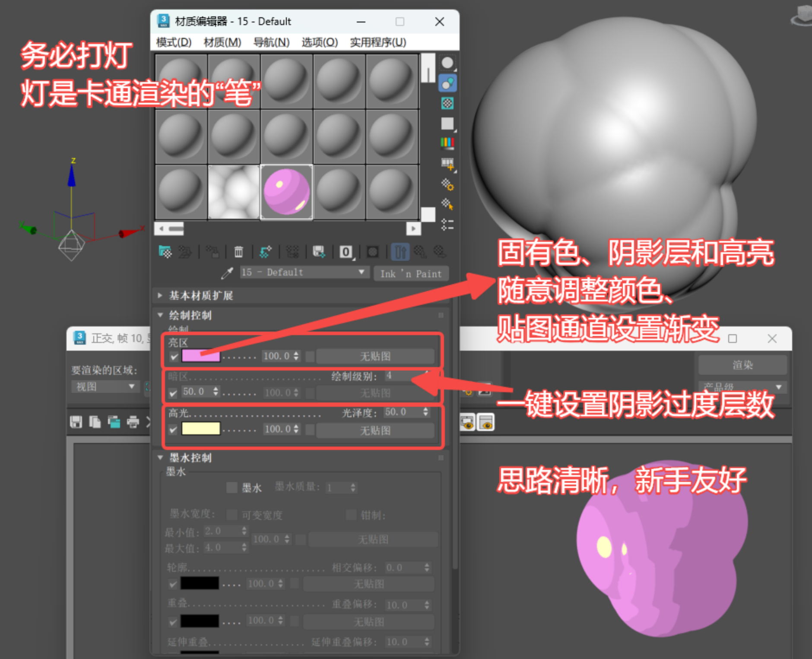
Task: Click the Video Color Check icon
Action: coord(447,143)
